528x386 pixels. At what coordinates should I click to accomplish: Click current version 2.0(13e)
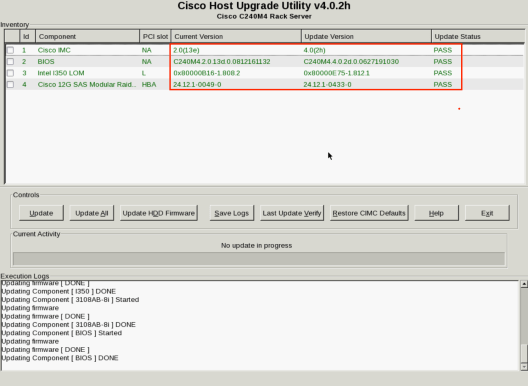click(186, 50)
